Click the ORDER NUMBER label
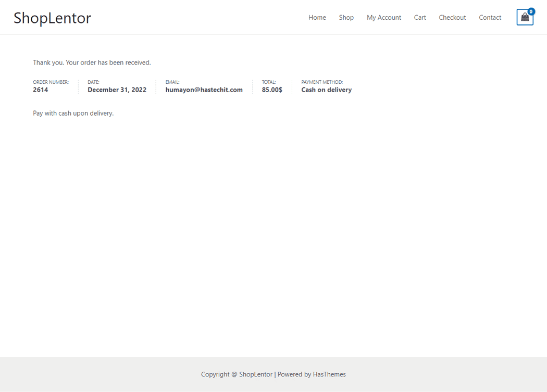This screenshot has height=392, width=547. pyautogui.click(x=51, y=82)
